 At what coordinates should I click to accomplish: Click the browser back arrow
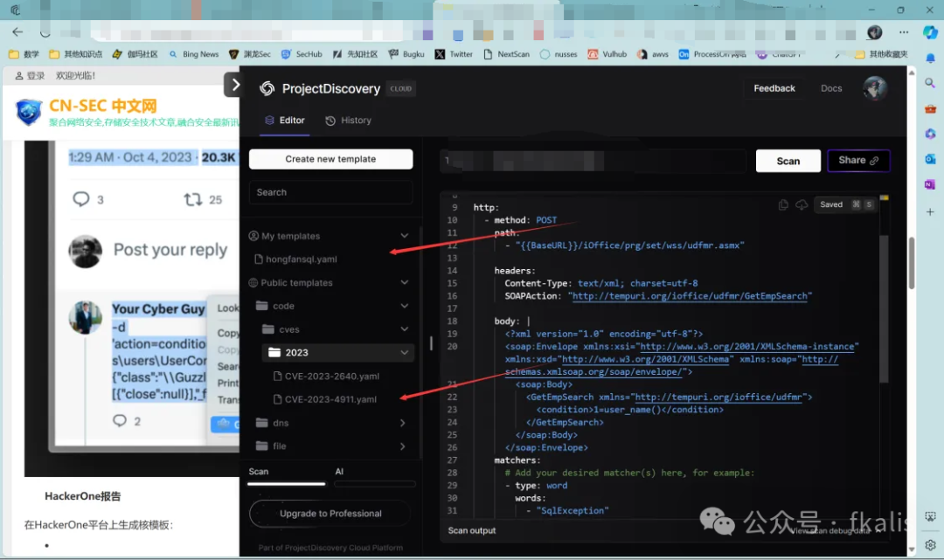(17, 31)
